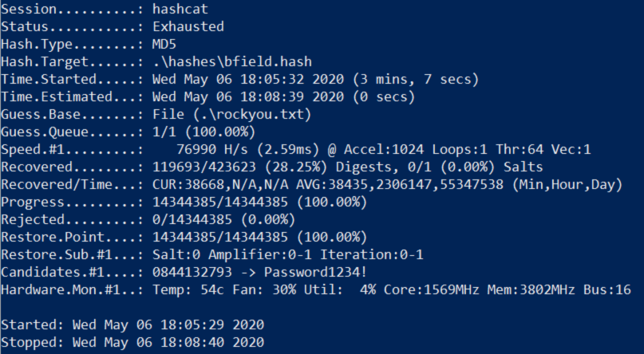Select the .\hashes\bfield.hash target path
The width and height of the screenshot is (644, 354).
(x=232, y=61)
